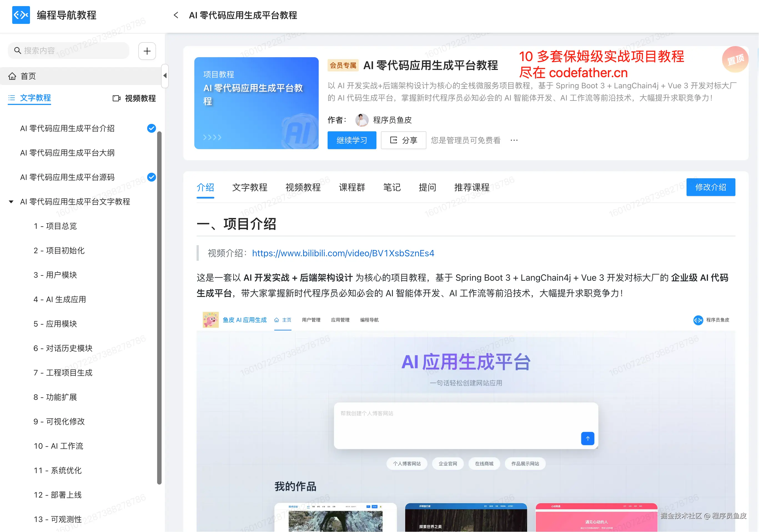Open the bilibili video introduction link
The image size is (759, 532).
[x=343, y=253]
